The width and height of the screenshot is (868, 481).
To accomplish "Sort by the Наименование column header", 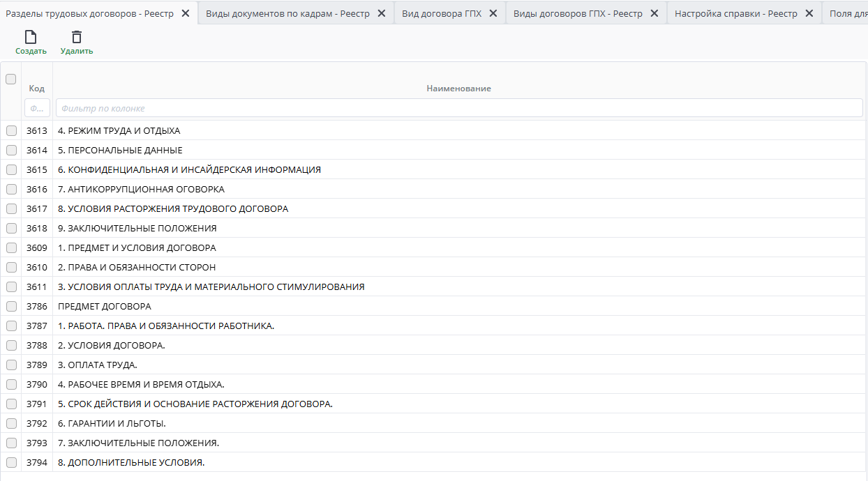I will click(x=458, y=89).
